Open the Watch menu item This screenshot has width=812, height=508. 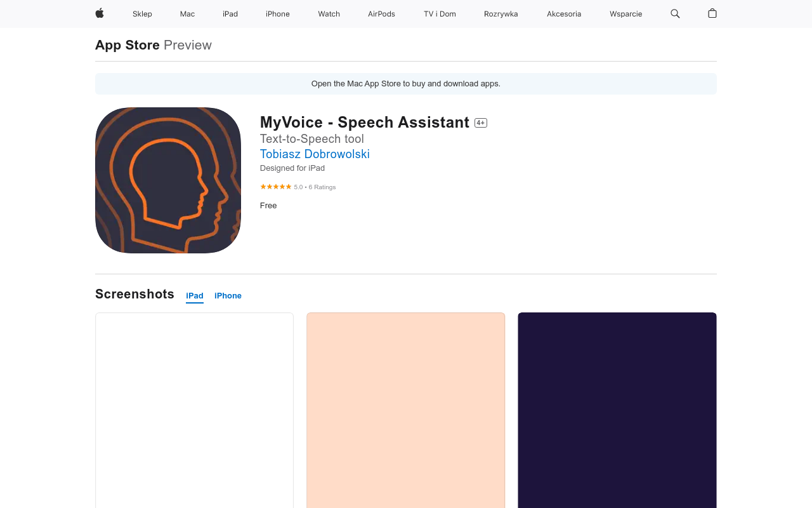pyautogui.click(x=329, y=14)
